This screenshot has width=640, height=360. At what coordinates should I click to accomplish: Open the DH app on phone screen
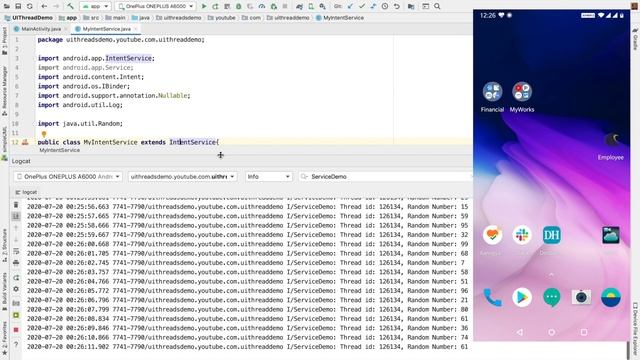[551, 235]
